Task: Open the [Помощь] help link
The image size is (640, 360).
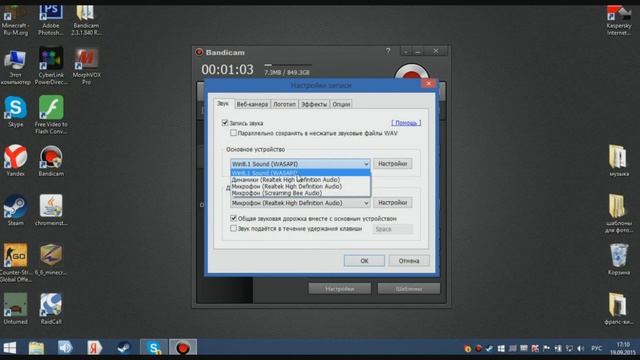Action: tap(406, 123)
